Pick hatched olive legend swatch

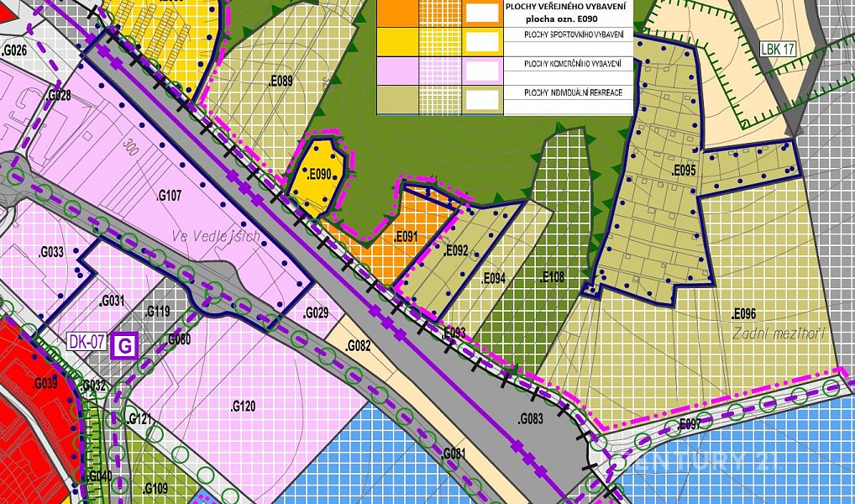click(x=440, y=100)
